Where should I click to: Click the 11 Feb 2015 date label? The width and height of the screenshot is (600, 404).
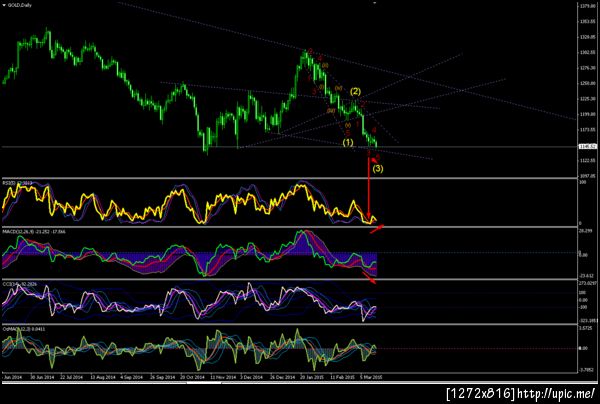(x=343, y=377)
